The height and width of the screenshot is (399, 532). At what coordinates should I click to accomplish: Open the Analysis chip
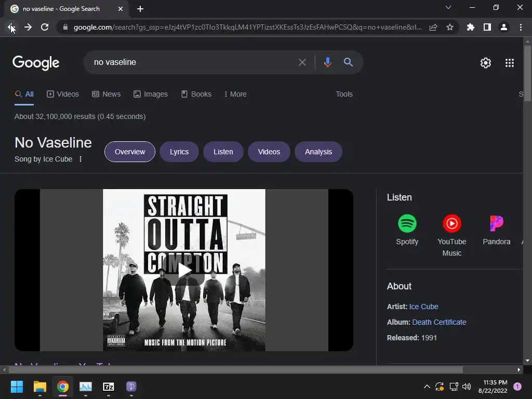tap(318, 152)
